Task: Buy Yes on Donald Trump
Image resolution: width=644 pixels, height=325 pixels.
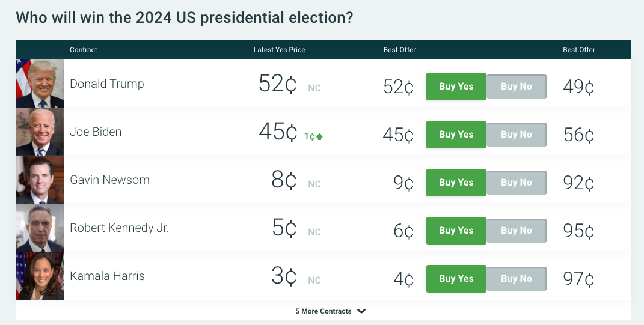Action: [456, 87]
